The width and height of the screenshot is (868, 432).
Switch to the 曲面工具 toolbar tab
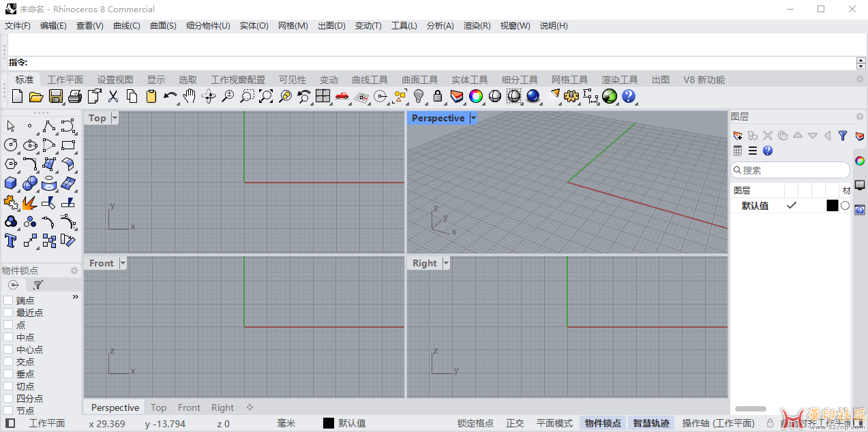(x=419, y=80)
